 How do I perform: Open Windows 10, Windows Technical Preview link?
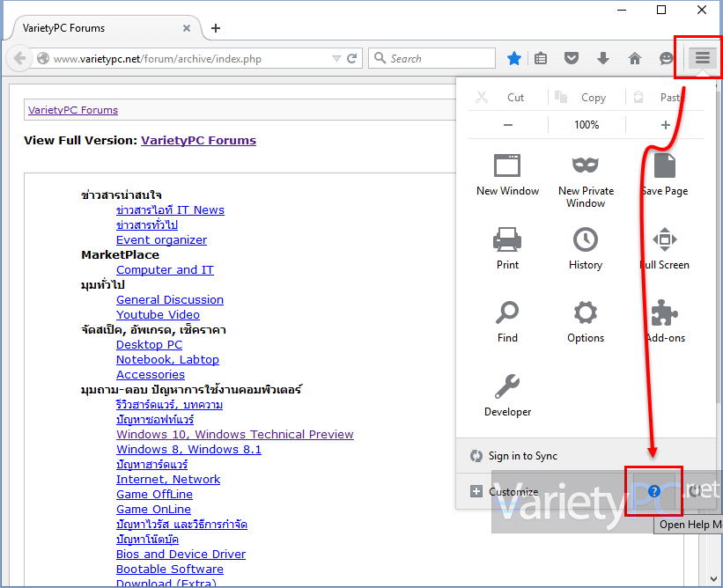235,435
